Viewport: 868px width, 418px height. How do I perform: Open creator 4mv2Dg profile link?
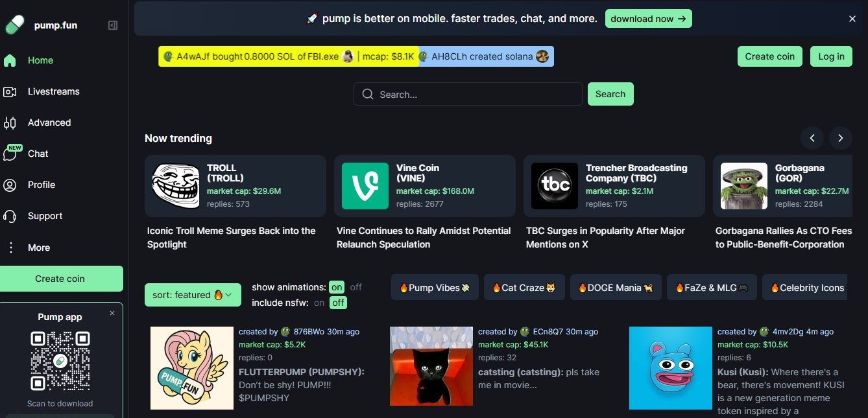click(x=788, y=332)
